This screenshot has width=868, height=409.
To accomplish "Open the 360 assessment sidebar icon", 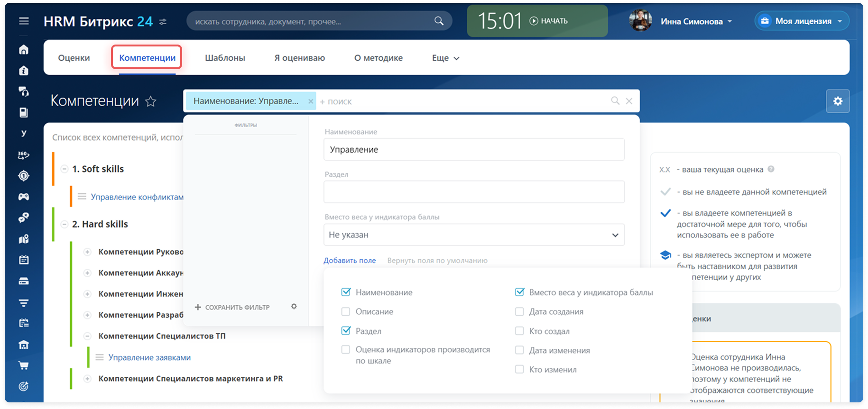I will tap(24, 155).
